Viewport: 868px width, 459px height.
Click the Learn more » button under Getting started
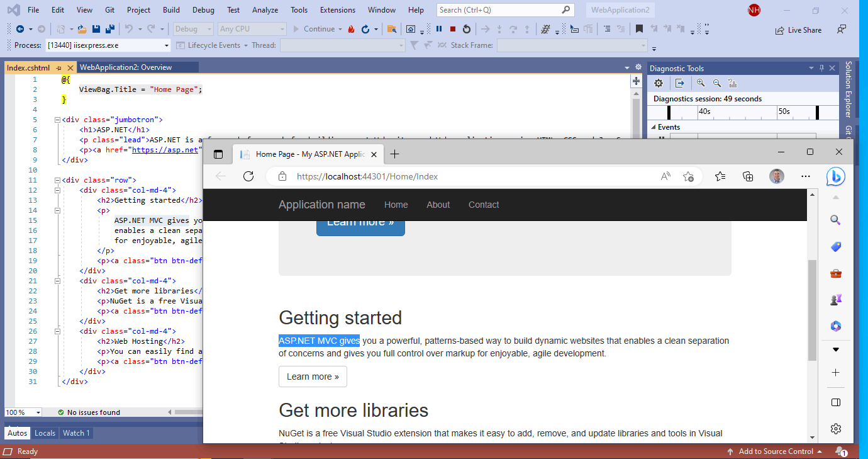point(313,377)
